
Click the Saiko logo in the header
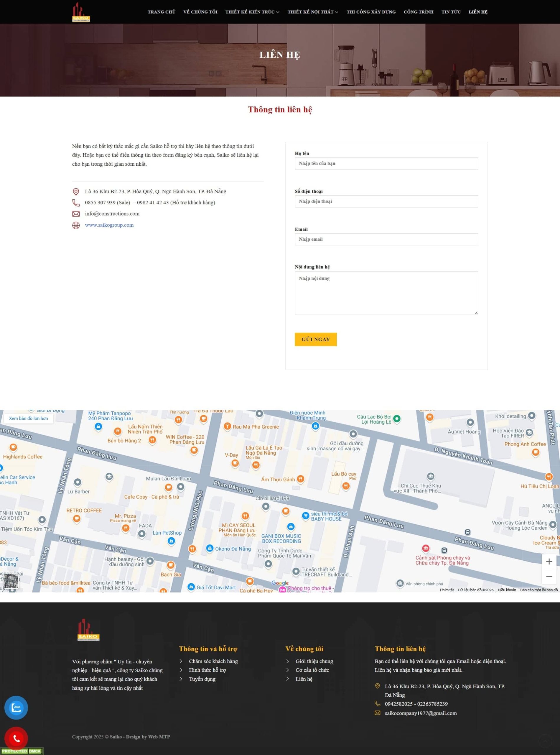click(x=81, y=12)
